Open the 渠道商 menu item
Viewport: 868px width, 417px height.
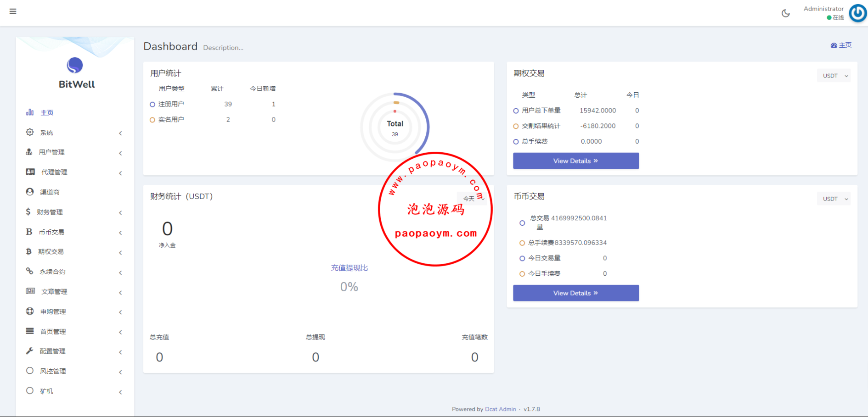click(x=50, y=192)
